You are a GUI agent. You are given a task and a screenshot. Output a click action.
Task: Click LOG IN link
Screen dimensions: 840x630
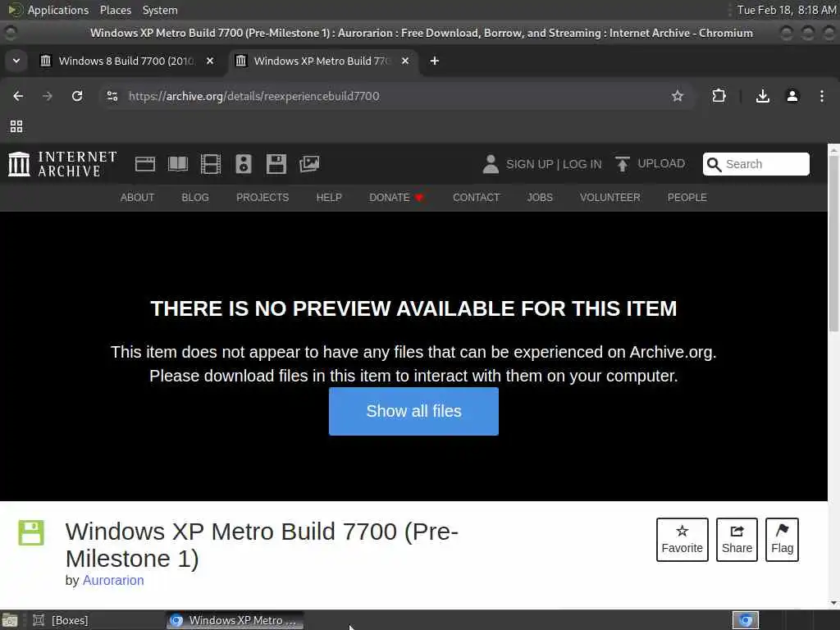[x=582, y=164]
